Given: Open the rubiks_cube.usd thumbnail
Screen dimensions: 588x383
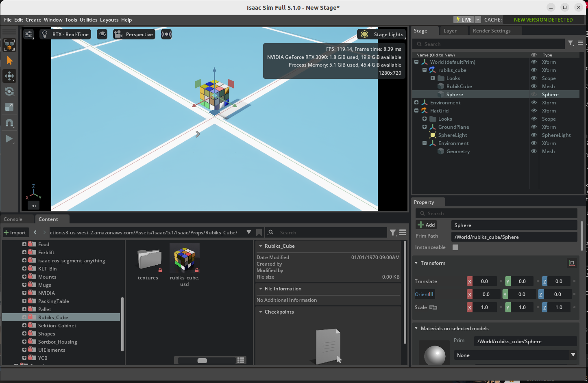Looking at the screenshot, I should (184, 258).
